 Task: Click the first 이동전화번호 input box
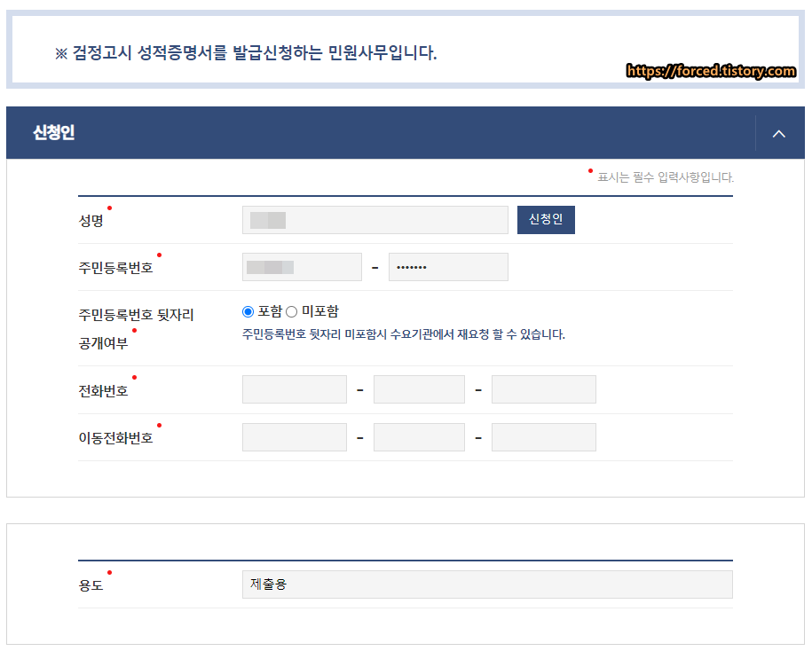point(295,437)
